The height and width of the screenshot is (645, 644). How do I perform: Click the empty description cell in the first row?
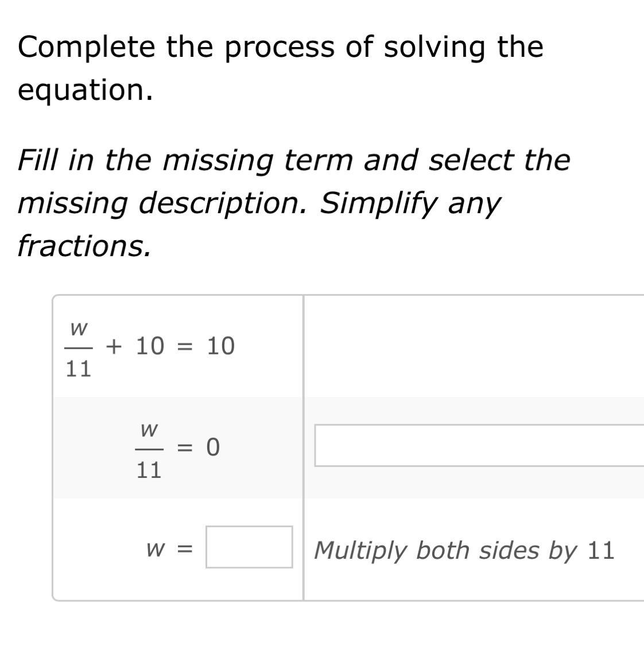tap(473, 346)
